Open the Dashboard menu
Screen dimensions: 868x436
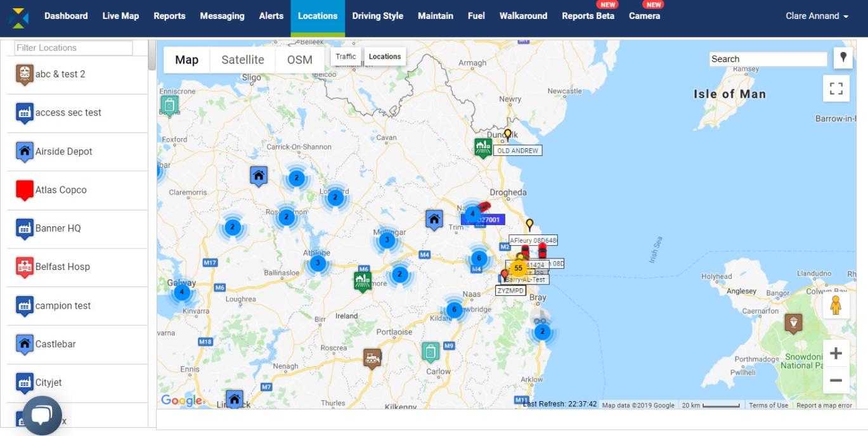click(x=66, y=16)
